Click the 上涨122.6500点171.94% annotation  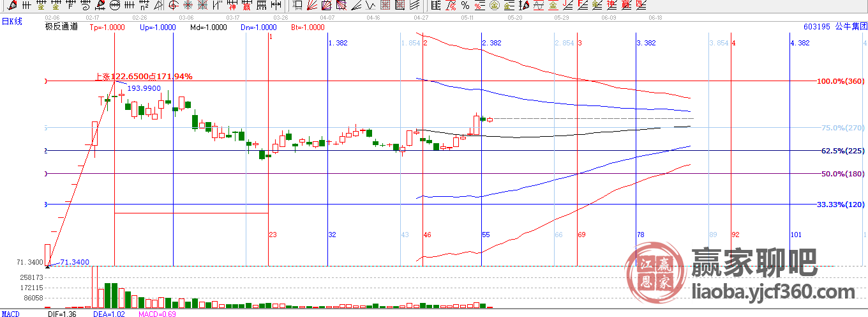tap(144, 76)
